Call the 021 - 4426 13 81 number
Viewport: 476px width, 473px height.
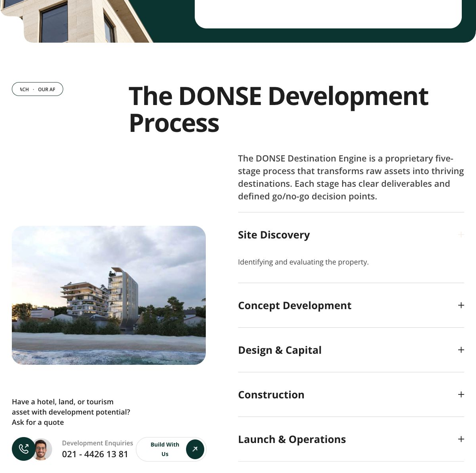coord(95,454)
